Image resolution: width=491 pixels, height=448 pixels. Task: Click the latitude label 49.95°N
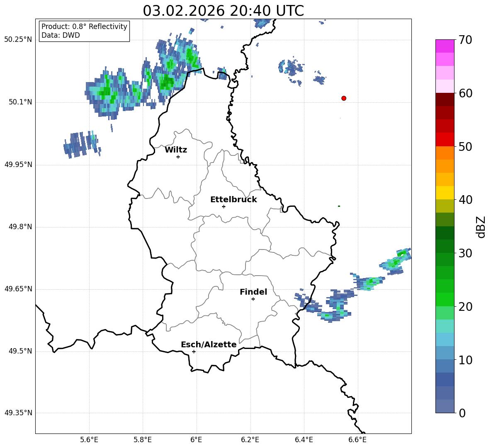(x=18, y=165)
